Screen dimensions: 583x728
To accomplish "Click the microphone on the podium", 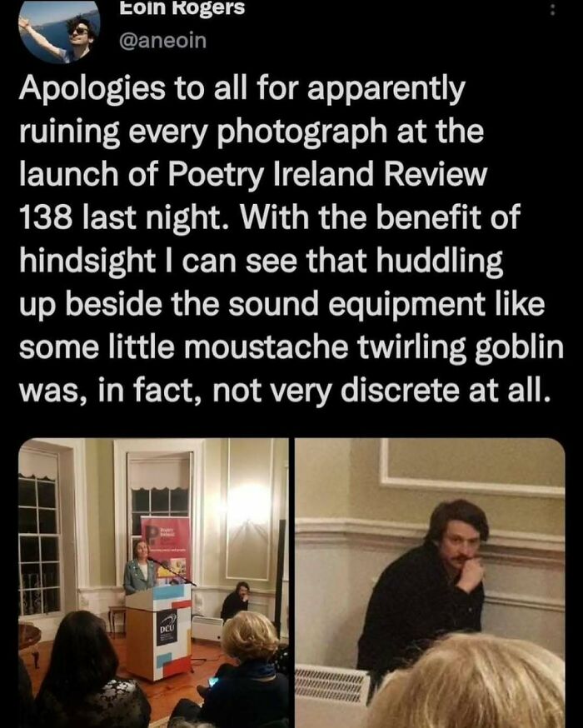I will (171, 570).
